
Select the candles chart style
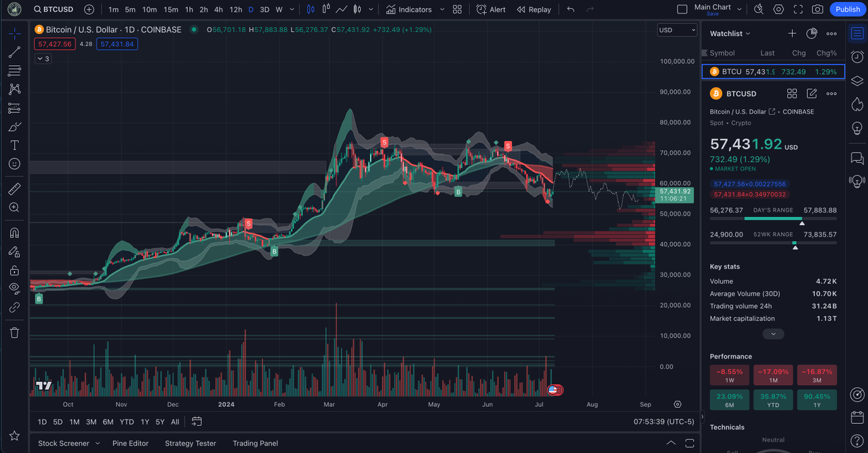click(x=311, y=9)
